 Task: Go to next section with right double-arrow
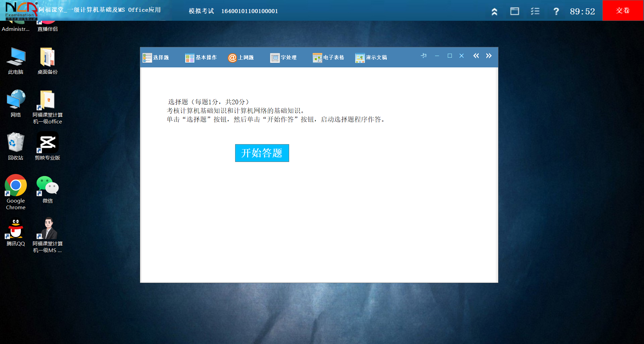pyautogui.click(x=489, y=56)
